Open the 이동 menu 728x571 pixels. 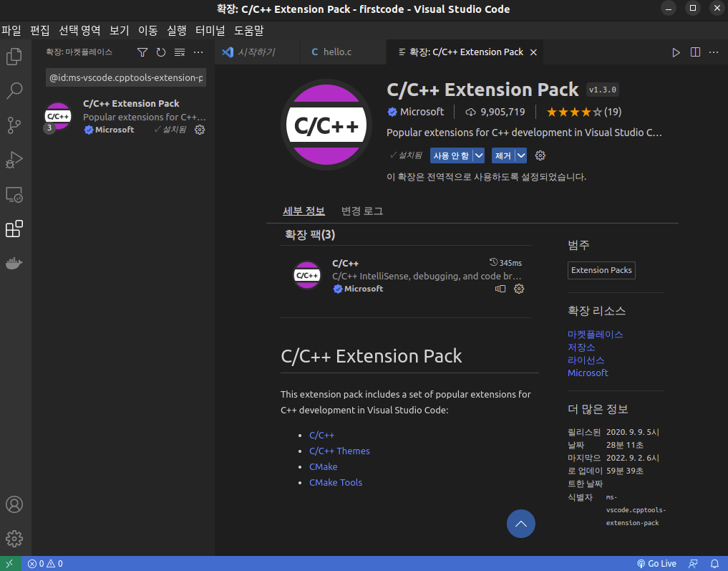[148, 31]
